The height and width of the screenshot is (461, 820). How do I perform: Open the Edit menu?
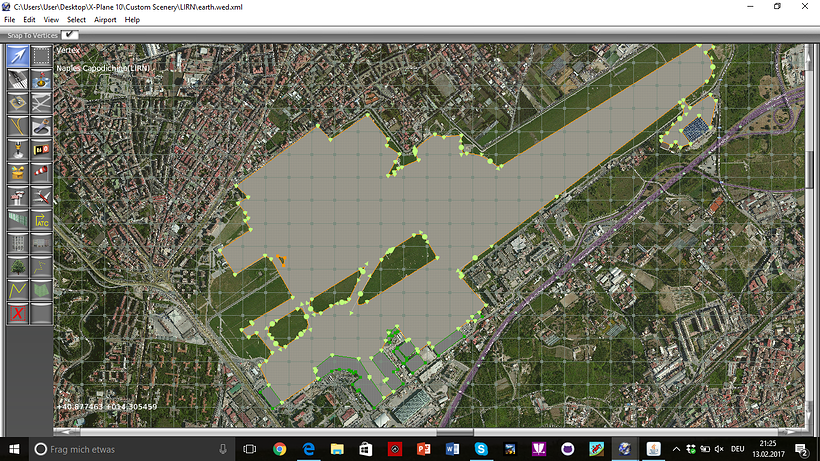click(x=29, y=20)
